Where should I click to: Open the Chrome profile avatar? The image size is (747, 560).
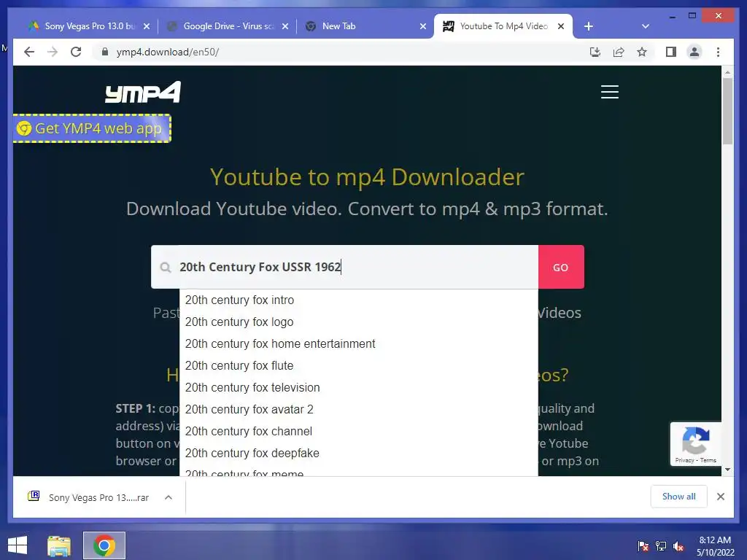click(x=694, y=52)
